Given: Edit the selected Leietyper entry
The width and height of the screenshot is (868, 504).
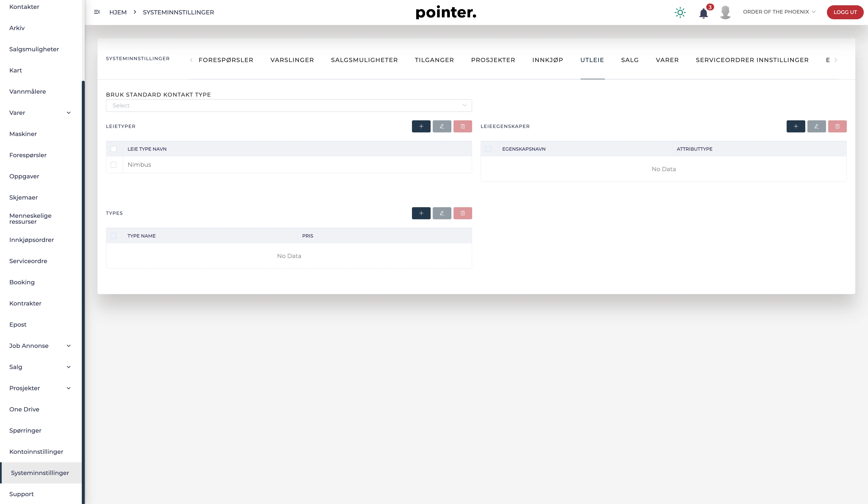Looking at the screenshot, I should pyautogui.click(x=442, y=126).
